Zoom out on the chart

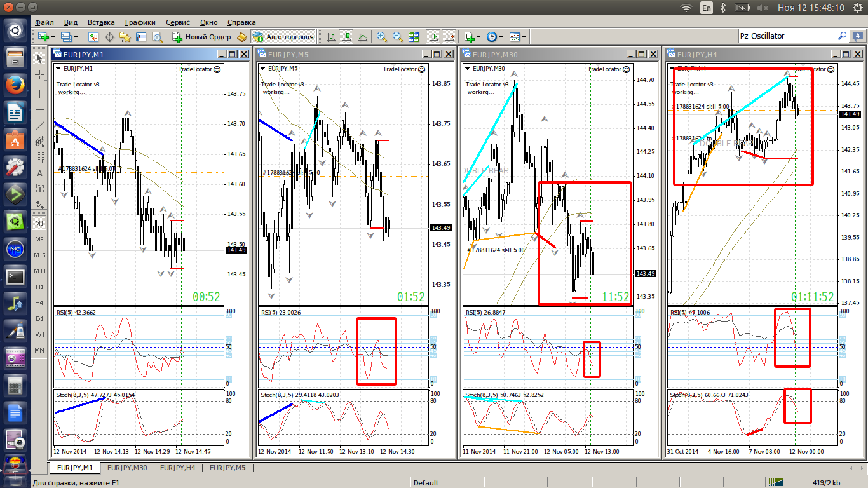click(x=398, y=37)
